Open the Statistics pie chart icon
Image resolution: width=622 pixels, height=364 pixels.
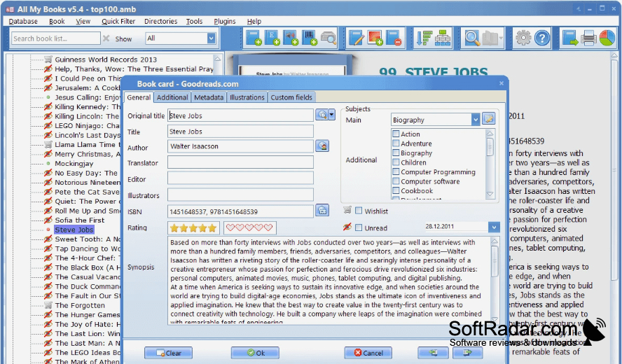607,38
